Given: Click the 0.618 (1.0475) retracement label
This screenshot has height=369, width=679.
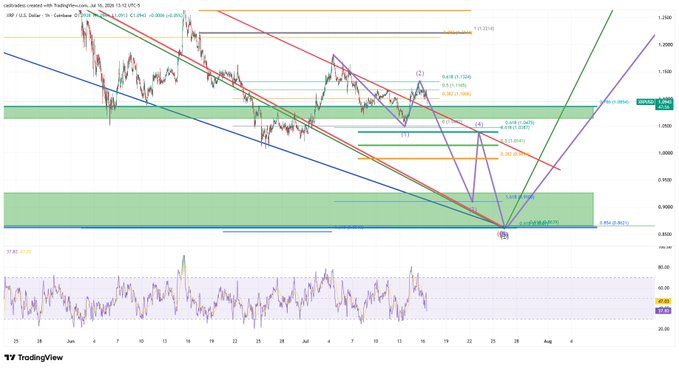Looking at the screenshot, I should (x=521, y=123).
